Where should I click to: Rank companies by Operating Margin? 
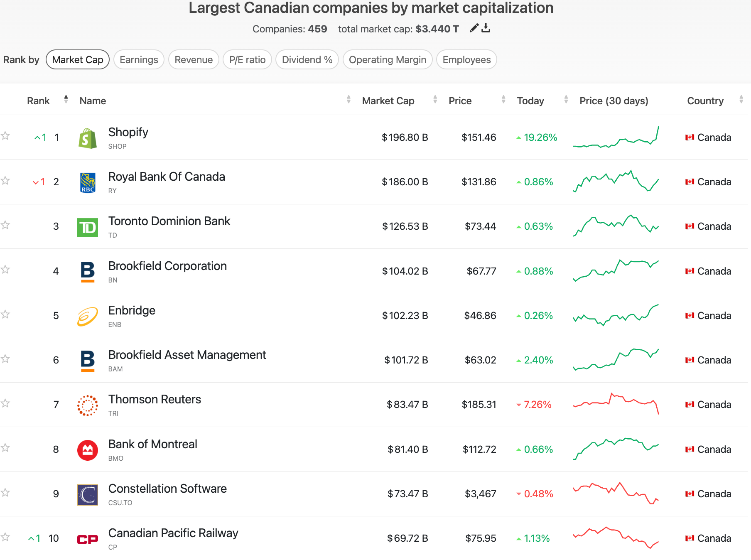point(388,60)
